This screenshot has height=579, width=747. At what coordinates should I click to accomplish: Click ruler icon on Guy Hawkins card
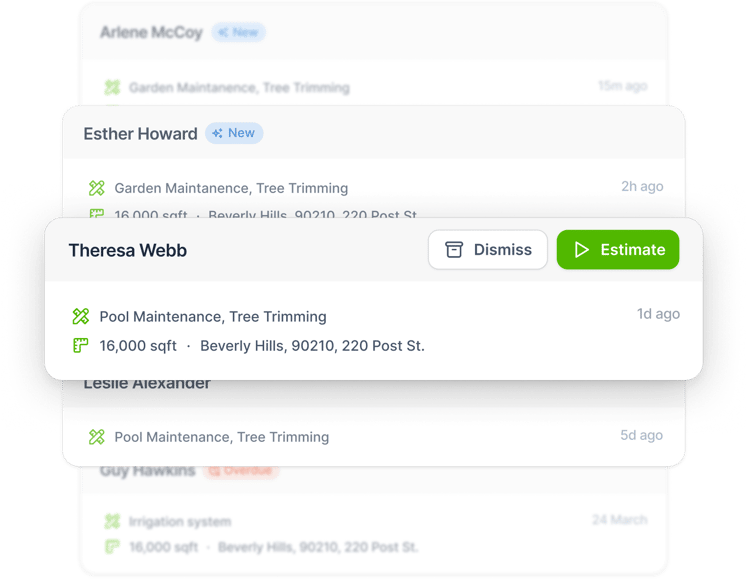click(x=112, y=547)
